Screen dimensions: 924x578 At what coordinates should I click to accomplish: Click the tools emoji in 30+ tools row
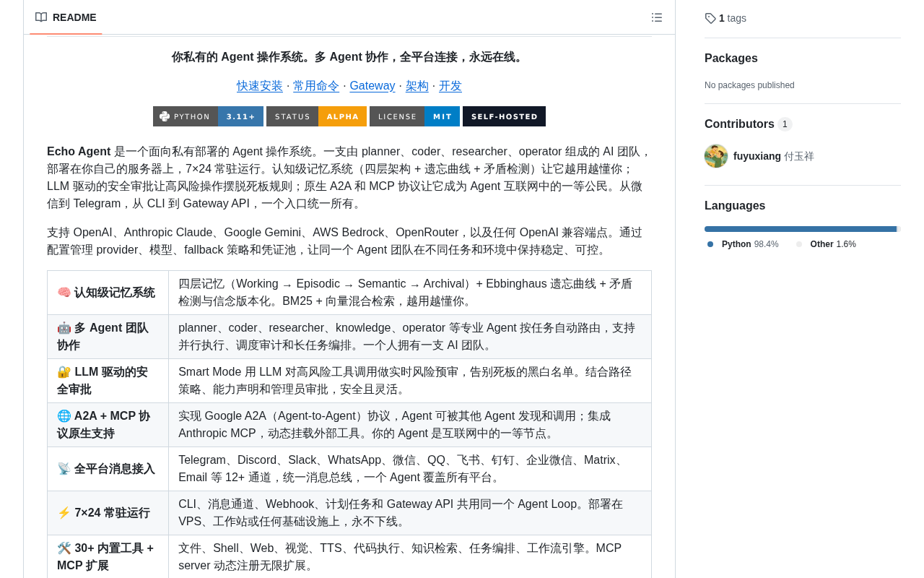(x=64, y=548)
